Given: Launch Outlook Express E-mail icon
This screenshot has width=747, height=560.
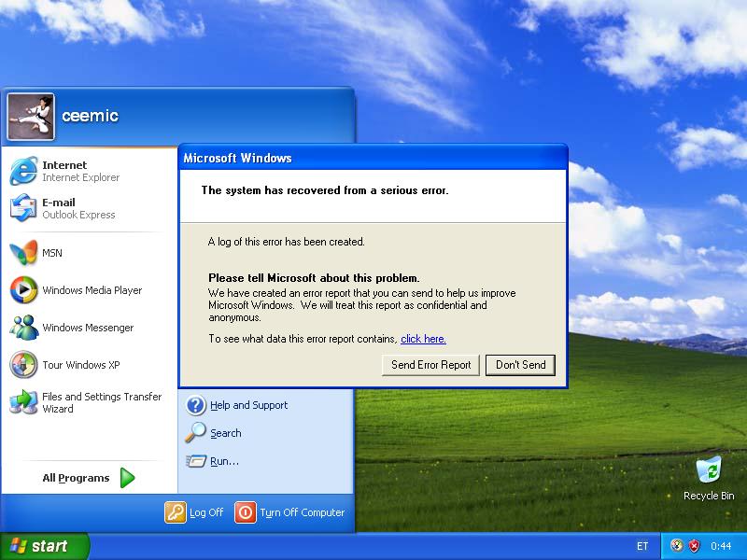Looking at the screenshot, I should [23, 208].
